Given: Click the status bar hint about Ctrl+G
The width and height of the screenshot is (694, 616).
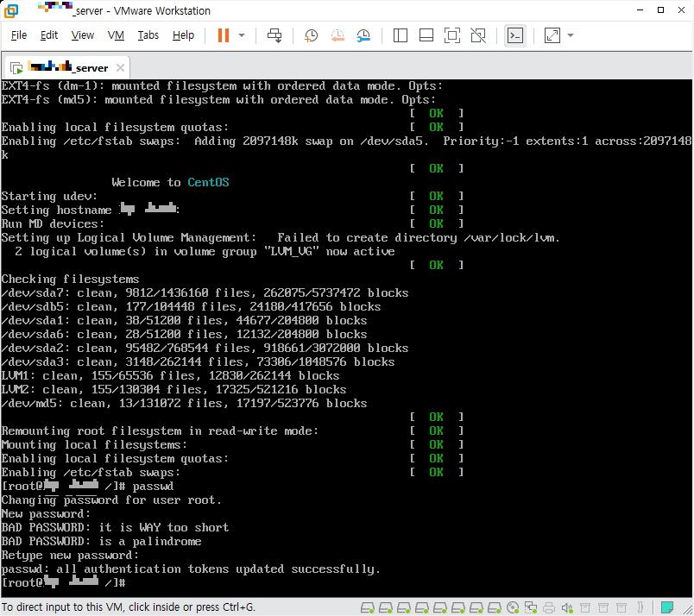Looking at the screenshot, I should [129, 607].
